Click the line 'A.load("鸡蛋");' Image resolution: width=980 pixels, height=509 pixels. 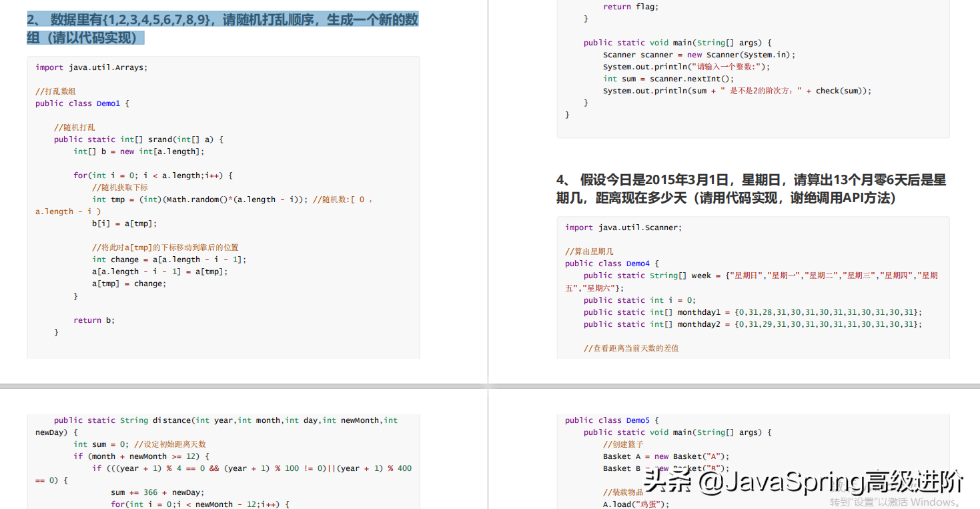coord(636,504)
